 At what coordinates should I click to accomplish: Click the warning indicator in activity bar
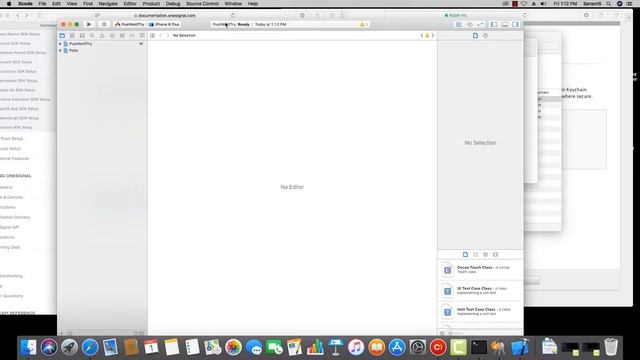(363, 24)
